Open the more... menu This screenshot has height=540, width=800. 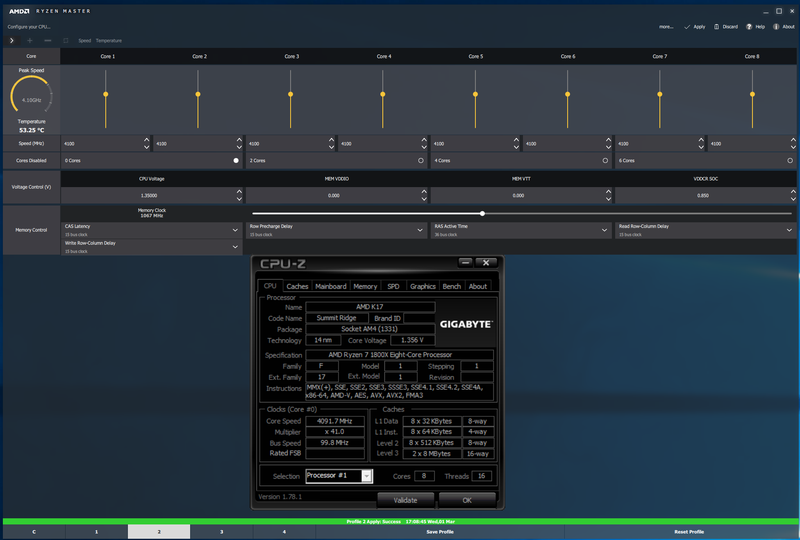coord(666,27)
